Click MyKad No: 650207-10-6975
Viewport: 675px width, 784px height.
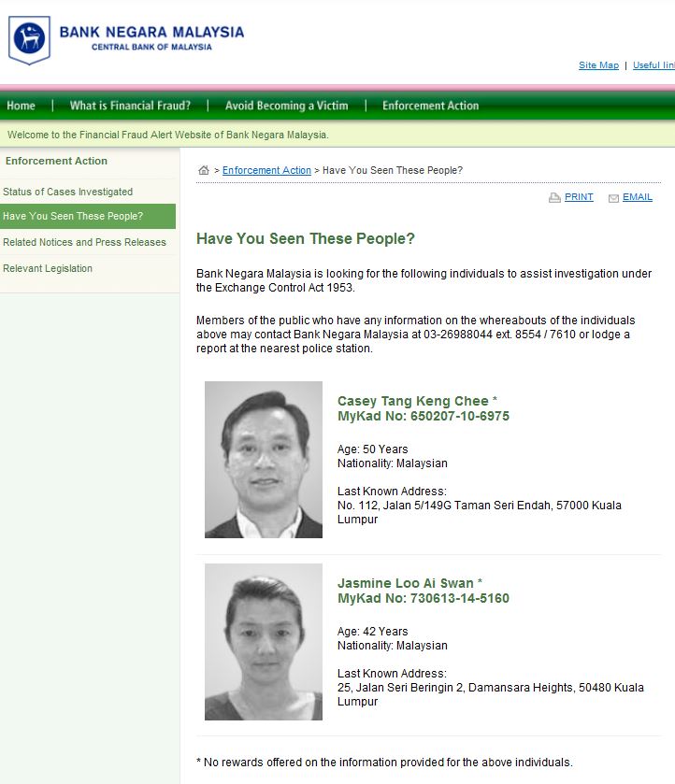coord(424,416)
